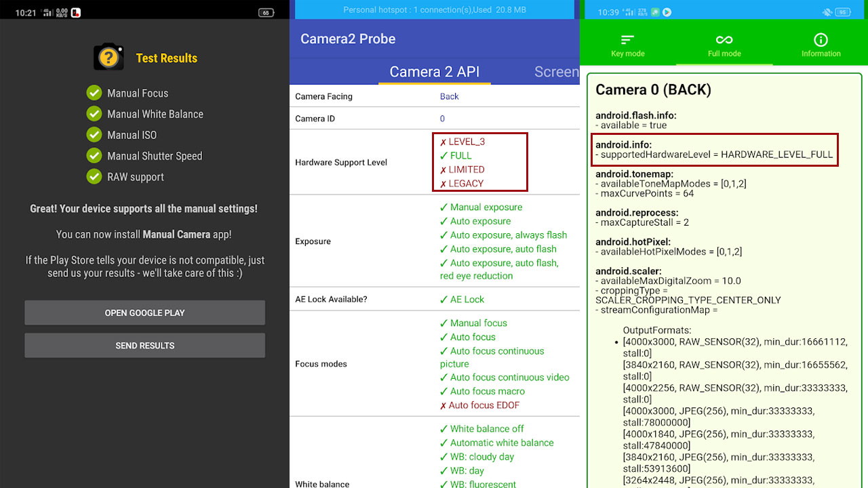The width and height of the screenshot is (868, 488).
Task: Click the Personal hotspot notification bar
Action: (435, 9)
